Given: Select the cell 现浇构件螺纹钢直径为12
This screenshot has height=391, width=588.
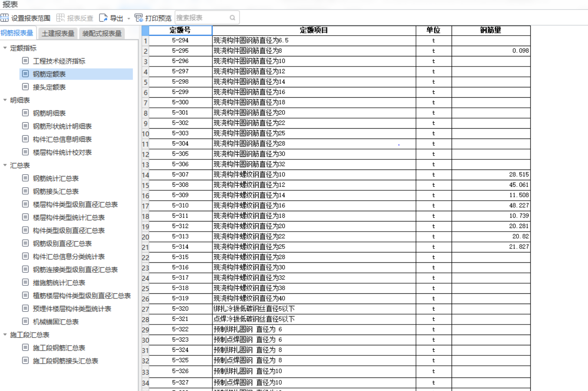Looking at the screenshot, I should coord(314,185).
